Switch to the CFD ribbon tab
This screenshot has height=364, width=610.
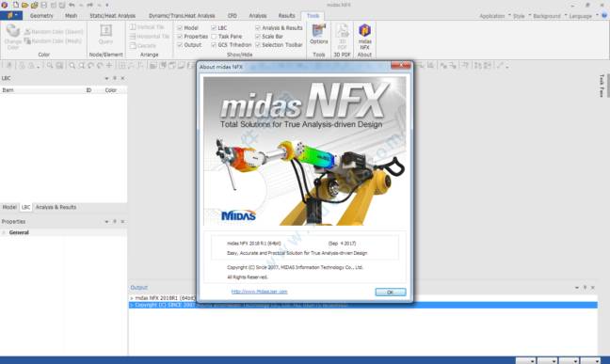tap(233, 16)
